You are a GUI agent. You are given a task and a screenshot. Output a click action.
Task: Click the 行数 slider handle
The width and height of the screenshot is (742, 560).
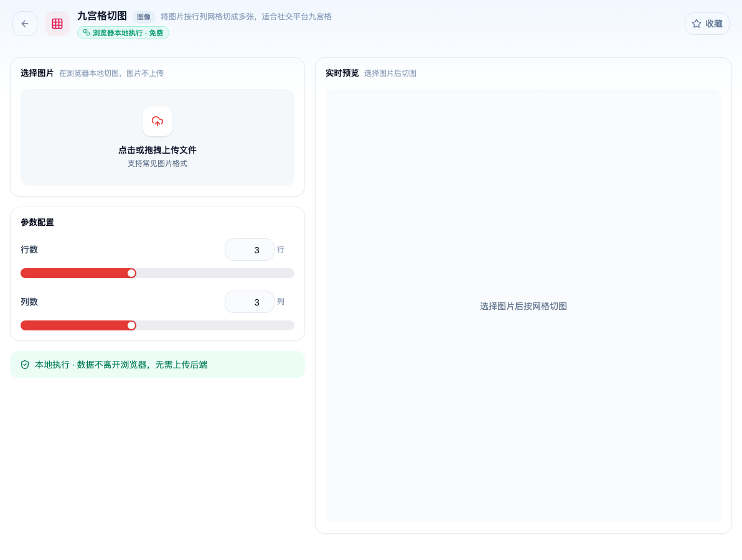pos(131,273)
